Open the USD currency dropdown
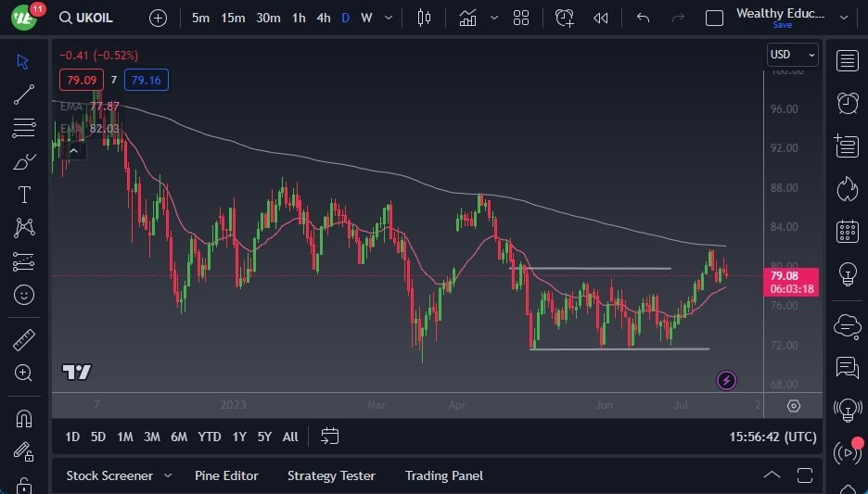This screenshot has width=868, height=494. click(x=793, y=55)
